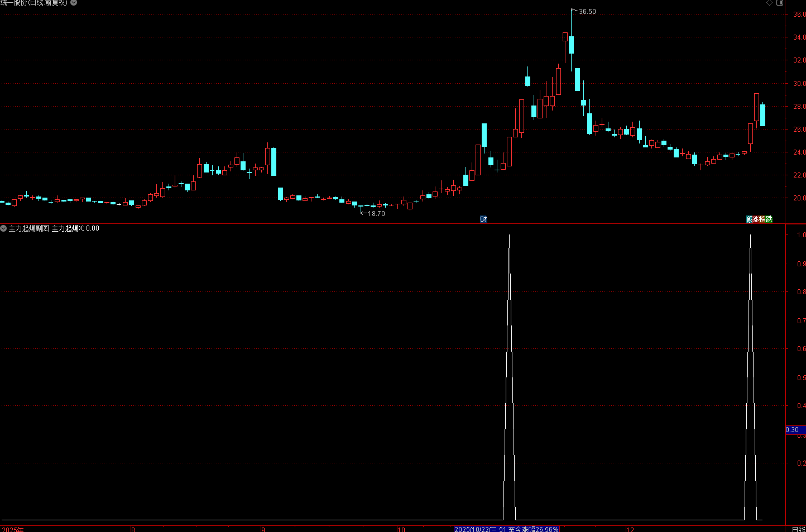Expand the 主力起爆副图 indicator menu arrow

(3, 228)
